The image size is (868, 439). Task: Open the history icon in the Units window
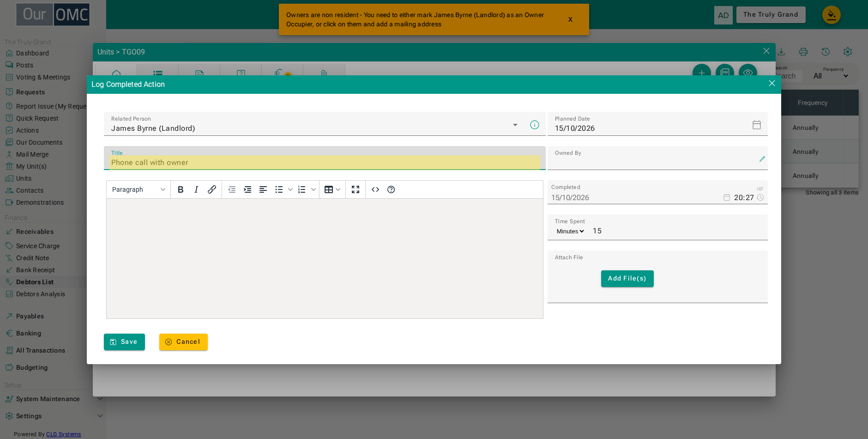[x=826, y=52]
